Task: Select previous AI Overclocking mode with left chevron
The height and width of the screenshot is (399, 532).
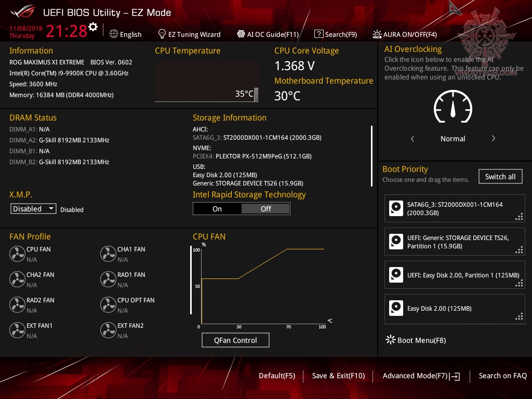Action: pos(413,138)
